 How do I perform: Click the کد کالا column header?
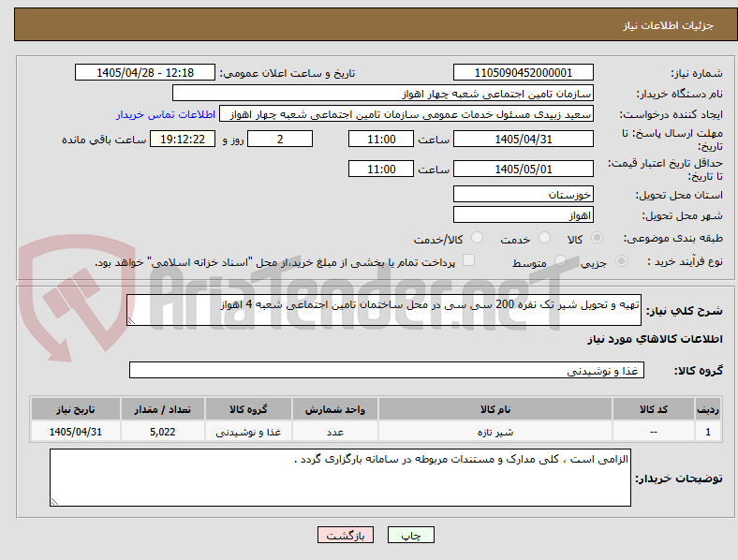(x=654, y=409)
